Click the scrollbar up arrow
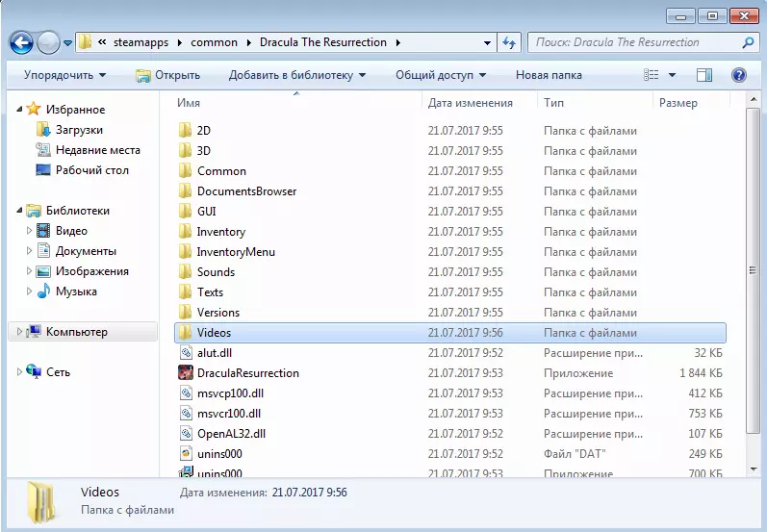Screen dimensions: 767x532 point(754,99)
